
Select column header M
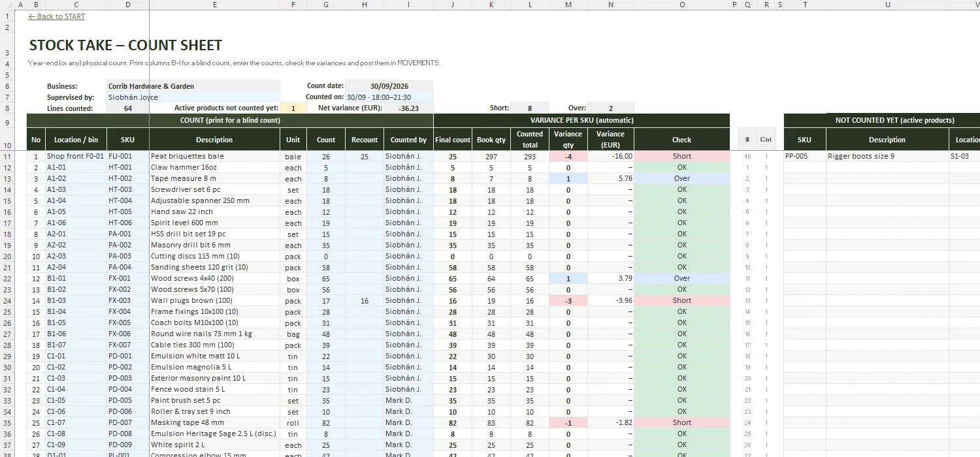(568, 5)
